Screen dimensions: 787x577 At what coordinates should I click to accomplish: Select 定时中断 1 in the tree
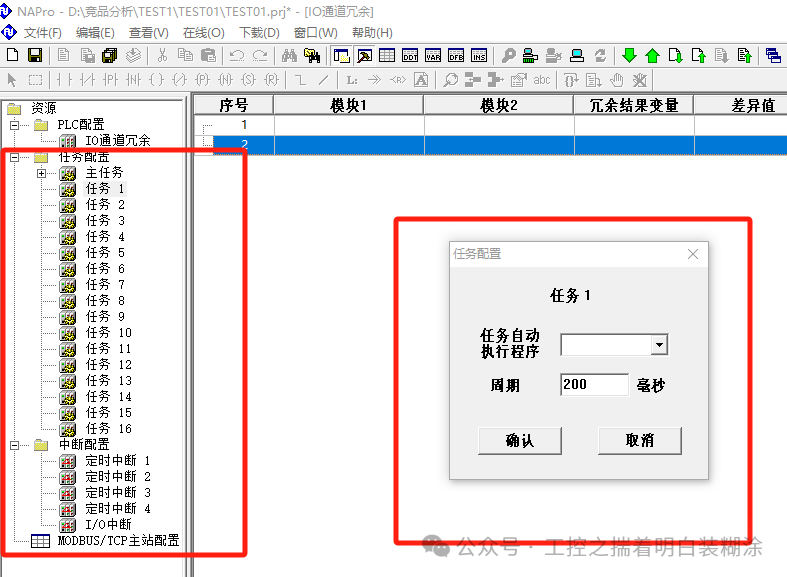117,461
